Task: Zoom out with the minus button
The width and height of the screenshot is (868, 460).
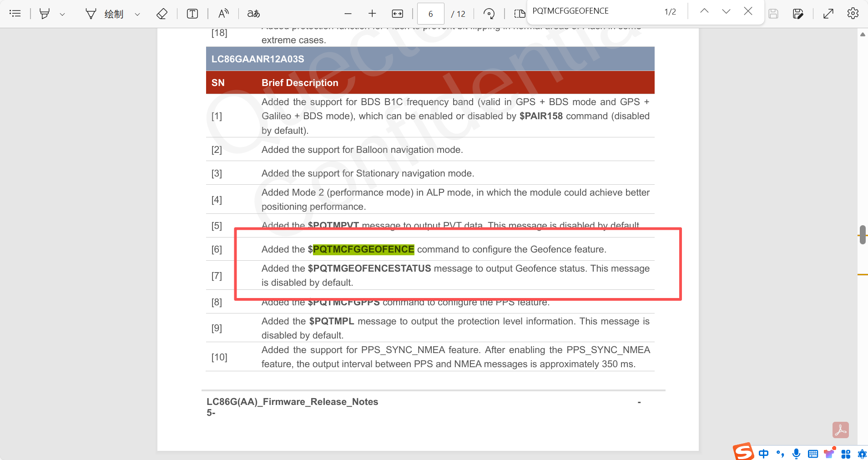Action: pyautogui.click(x=348, y=14)
